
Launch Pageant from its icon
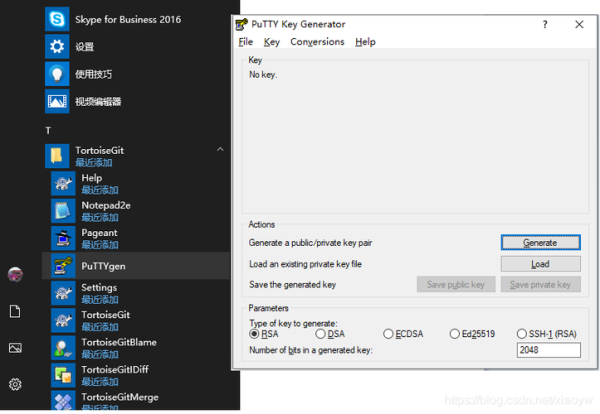63,238
